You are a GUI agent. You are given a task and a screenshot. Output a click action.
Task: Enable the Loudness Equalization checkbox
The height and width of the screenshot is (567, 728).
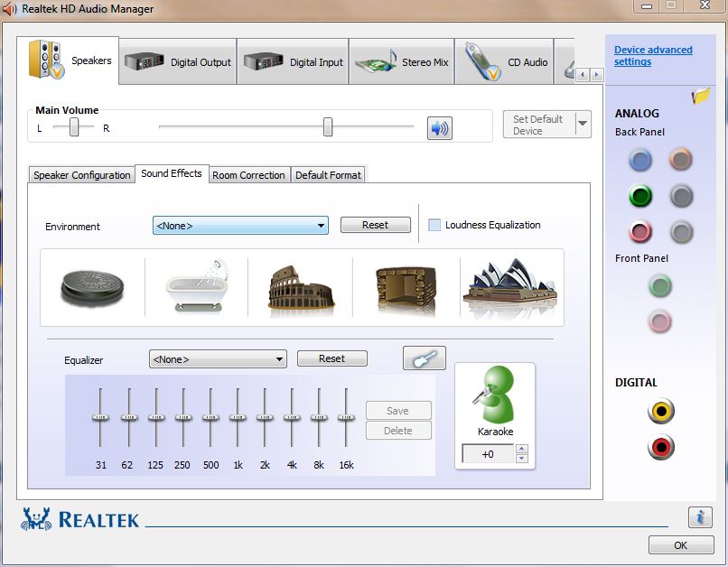tap(434, 225)
